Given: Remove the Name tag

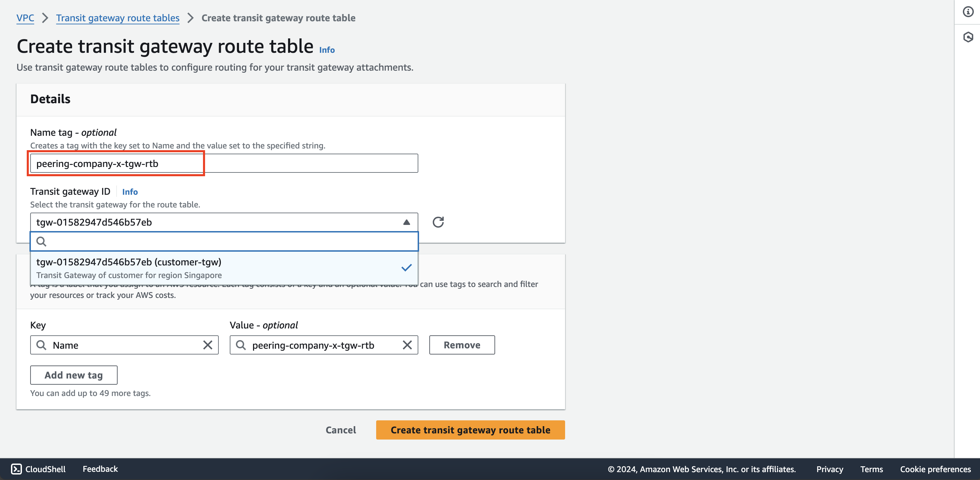Looking at the screenshot, I should click(x=462, y=345).
